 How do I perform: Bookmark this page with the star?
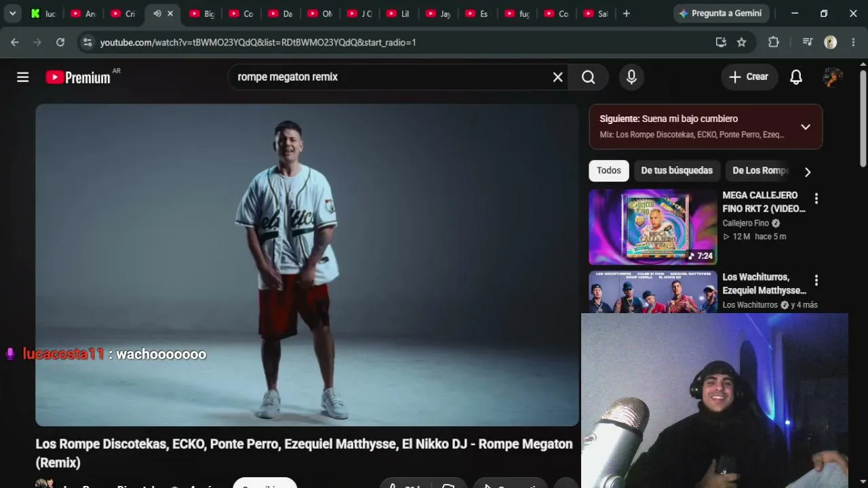742,42
